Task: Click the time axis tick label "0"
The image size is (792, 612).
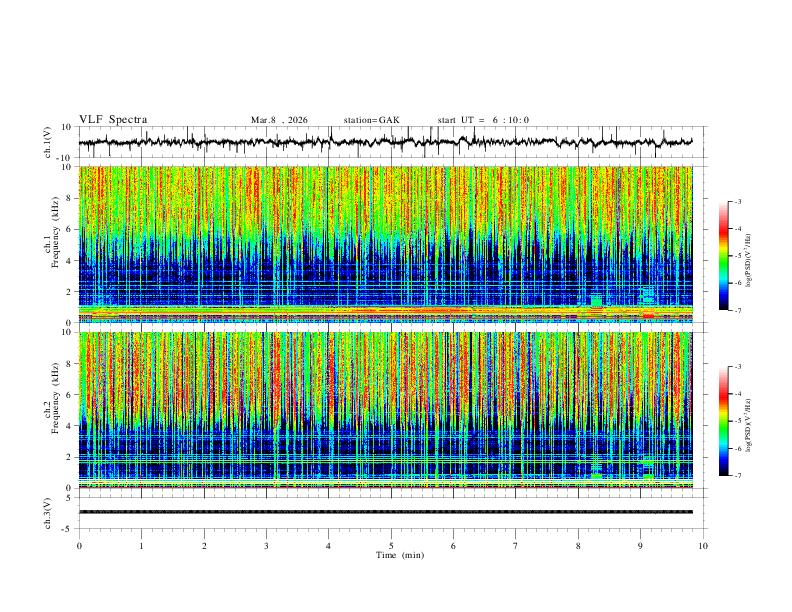Action: [x=79, y=546]
